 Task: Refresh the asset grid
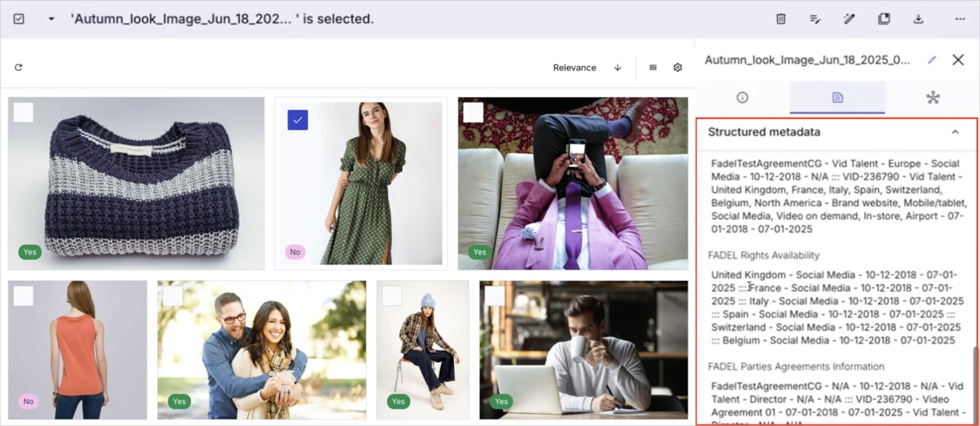19,68
